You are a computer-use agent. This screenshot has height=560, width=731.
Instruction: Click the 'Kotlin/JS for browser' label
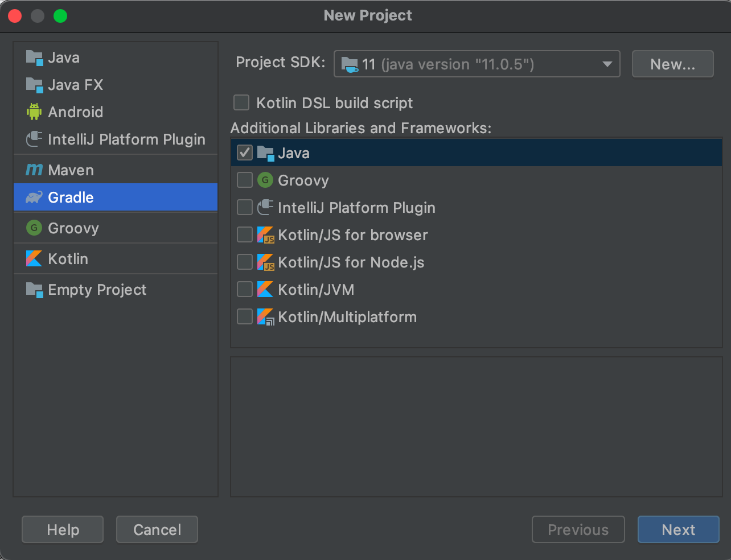pos(353,235)
